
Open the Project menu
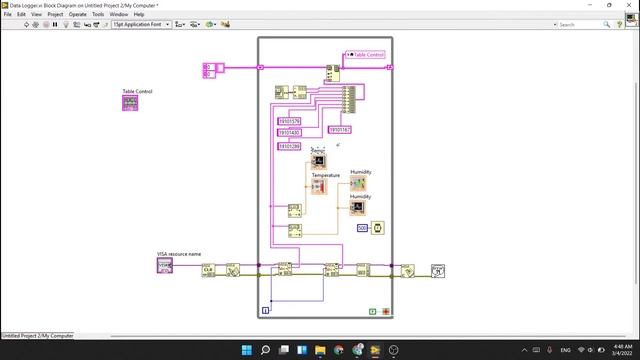[55, 14]
